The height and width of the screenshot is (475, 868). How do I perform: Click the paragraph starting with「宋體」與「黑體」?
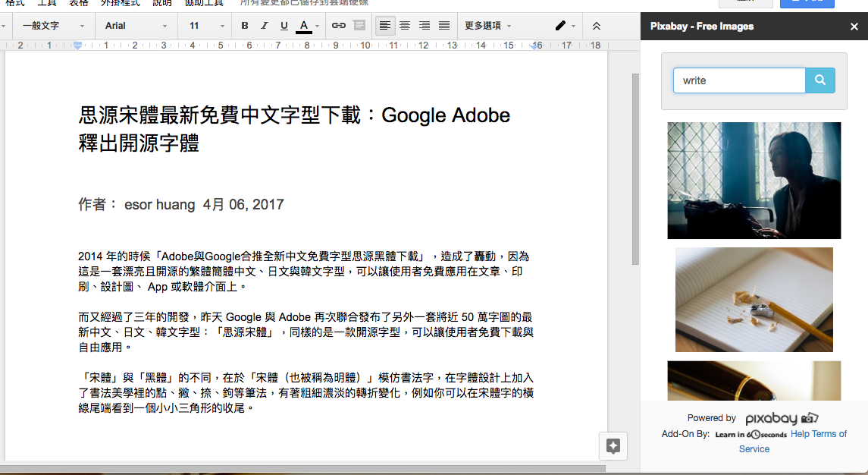pyautogui.click(x=306, y=392)
